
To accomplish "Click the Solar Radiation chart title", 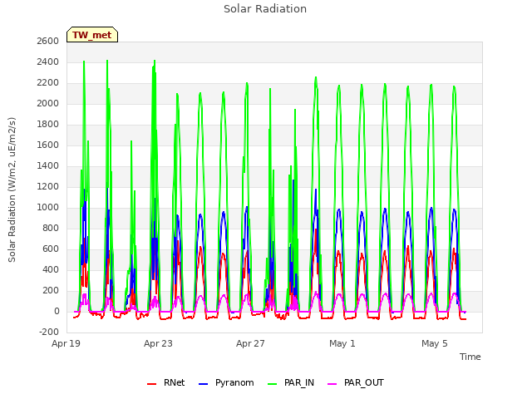I will click(265, 9).
